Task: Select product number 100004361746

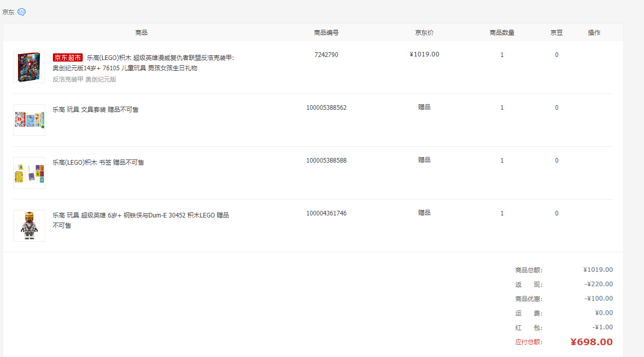Action: coord(327,213)
